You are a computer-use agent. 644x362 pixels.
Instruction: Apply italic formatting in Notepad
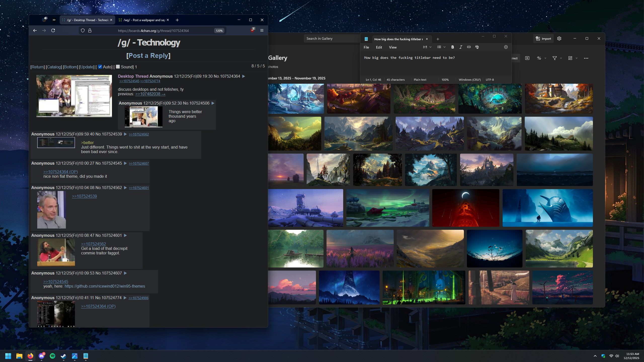[461, 47]
